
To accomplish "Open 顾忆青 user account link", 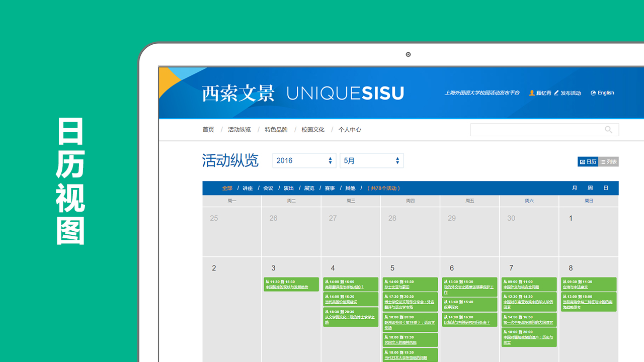I will pos(543,93).
